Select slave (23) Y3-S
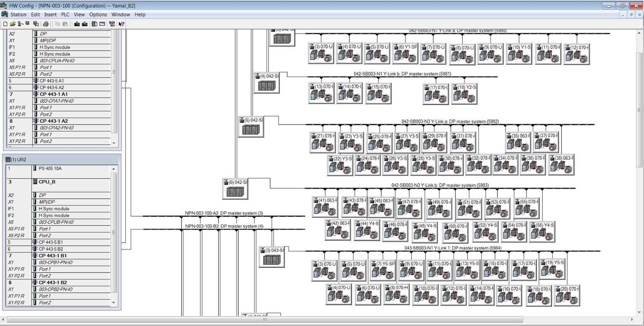Image resolution: width=644 pixels, height=326 pixels. point(351,143)
